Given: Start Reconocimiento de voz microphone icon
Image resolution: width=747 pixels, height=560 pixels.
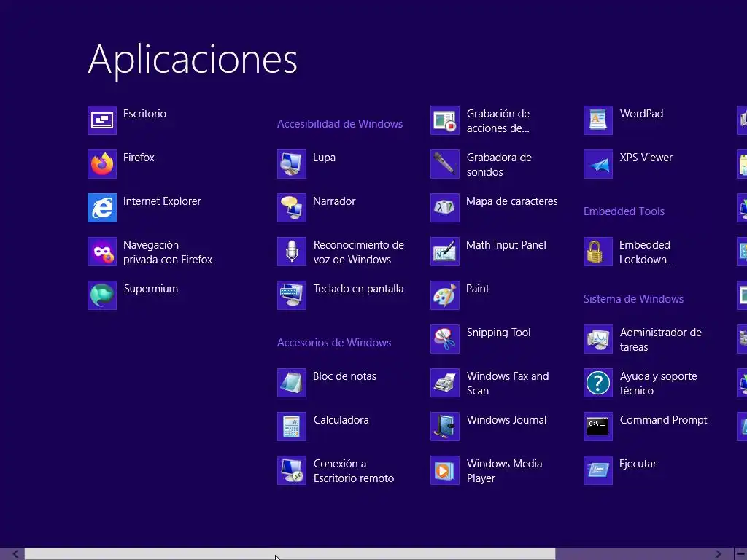Looking at the screenshot, I should point(292,252).
